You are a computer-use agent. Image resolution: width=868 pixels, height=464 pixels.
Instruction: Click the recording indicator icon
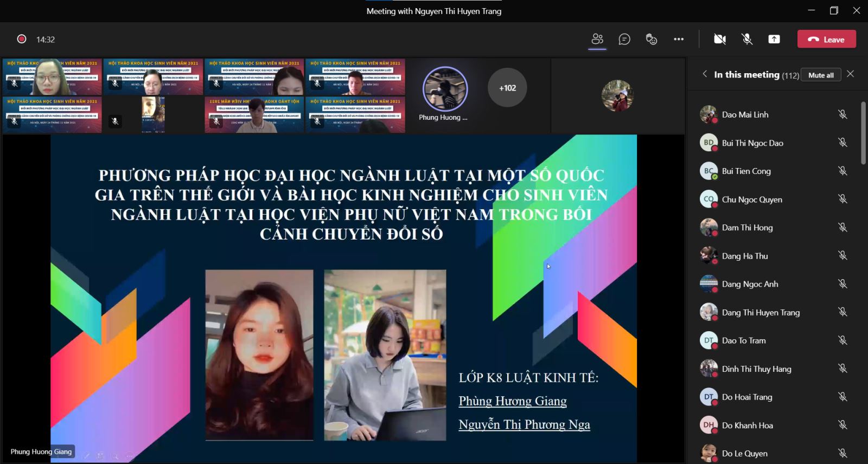[x=22, y=39]
